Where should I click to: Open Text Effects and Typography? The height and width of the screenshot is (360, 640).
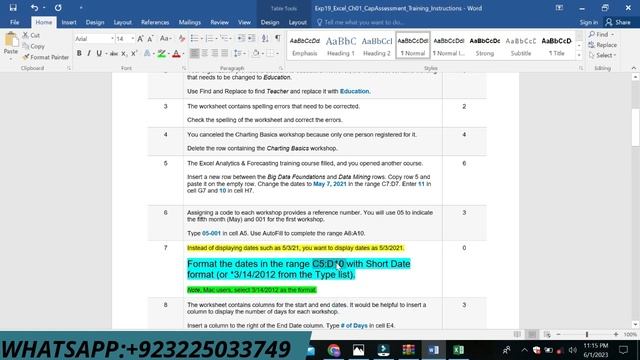click(x=147, y=53)
